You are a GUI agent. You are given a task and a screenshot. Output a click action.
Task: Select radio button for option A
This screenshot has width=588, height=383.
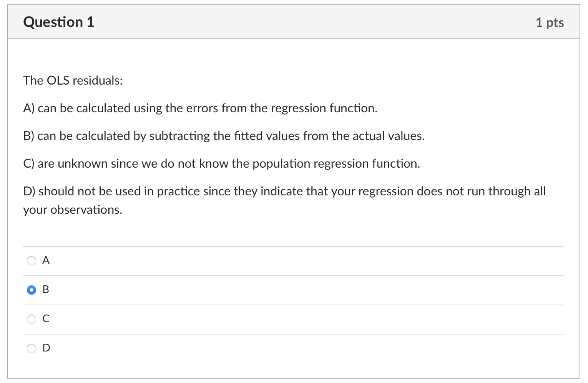[x=32, y=260]
